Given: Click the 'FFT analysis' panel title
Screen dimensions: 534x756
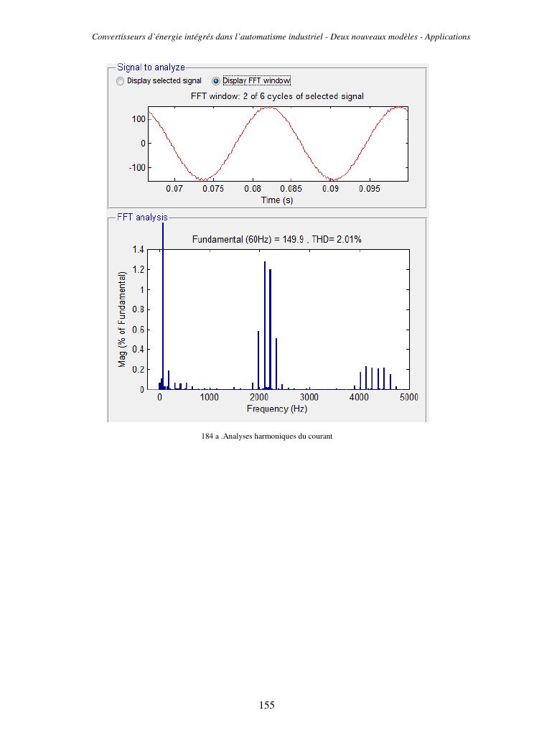Looking at the screenshot, I should tap(142, 217).
